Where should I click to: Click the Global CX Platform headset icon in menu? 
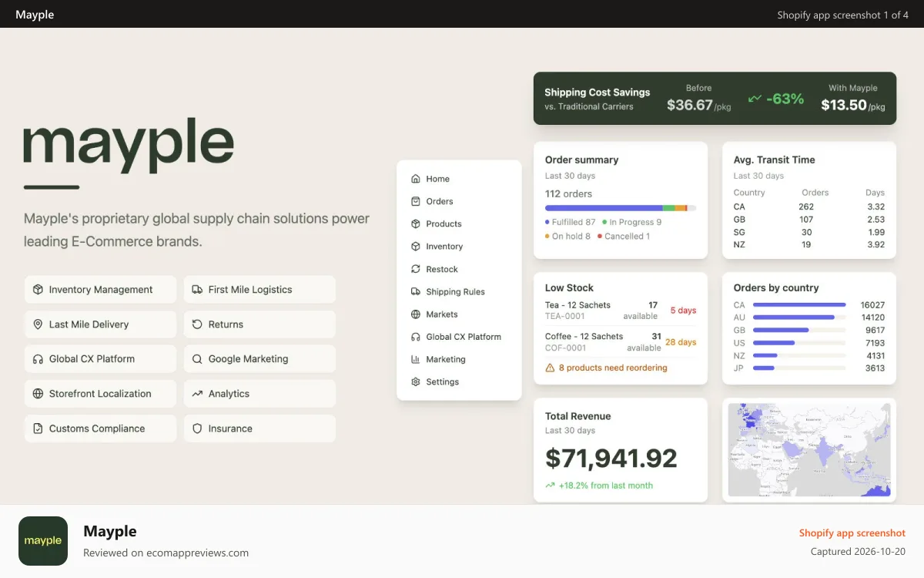[416, 337]
